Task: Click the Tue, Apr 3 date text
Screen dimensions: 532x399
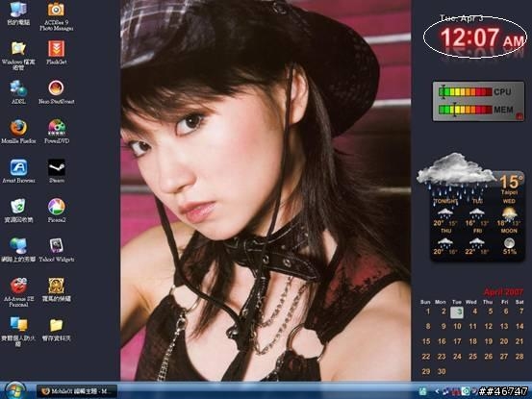Action: (462, 18)
